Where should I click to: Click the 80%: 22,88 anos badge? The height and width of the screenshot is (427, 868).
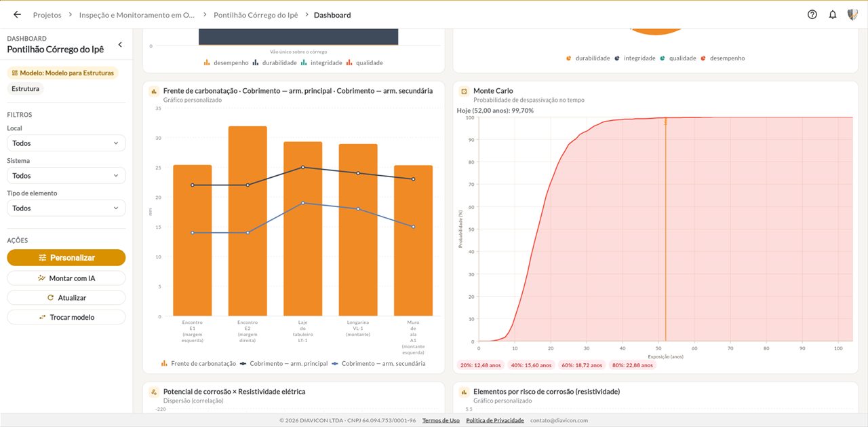pyautogui.click(x=631, y=365)
